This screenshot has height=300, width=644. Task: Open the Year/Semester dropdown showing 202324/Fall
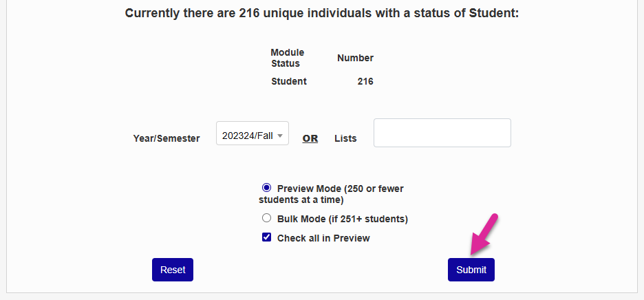[253, 136]
